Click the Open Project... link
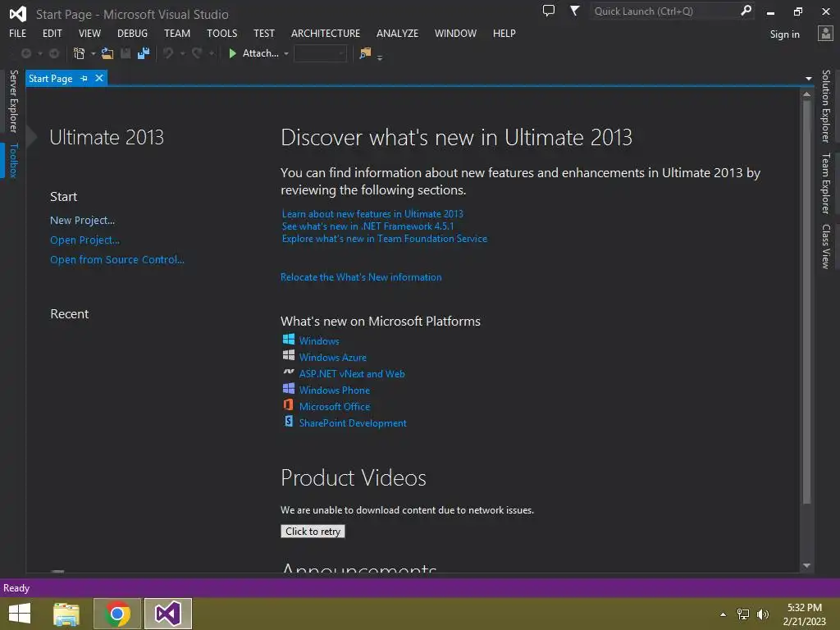Screen dimensions: 840x630 84,240
